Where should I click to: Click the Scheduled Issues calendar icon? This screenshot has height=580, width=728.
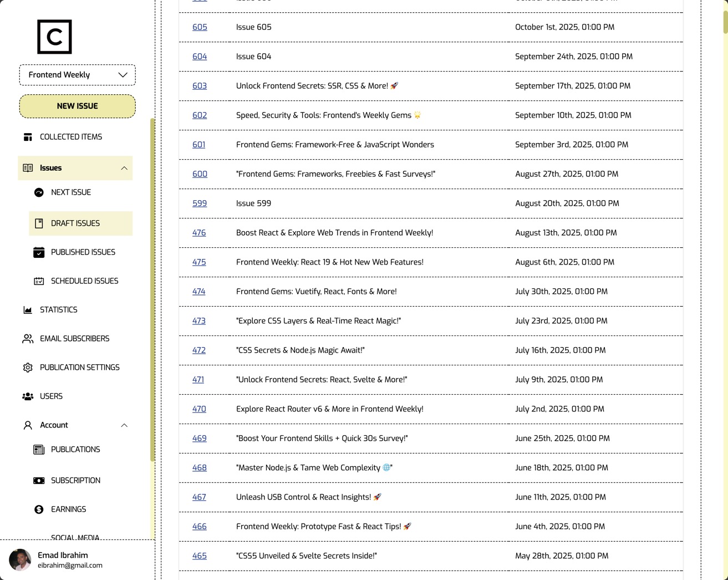39,281
